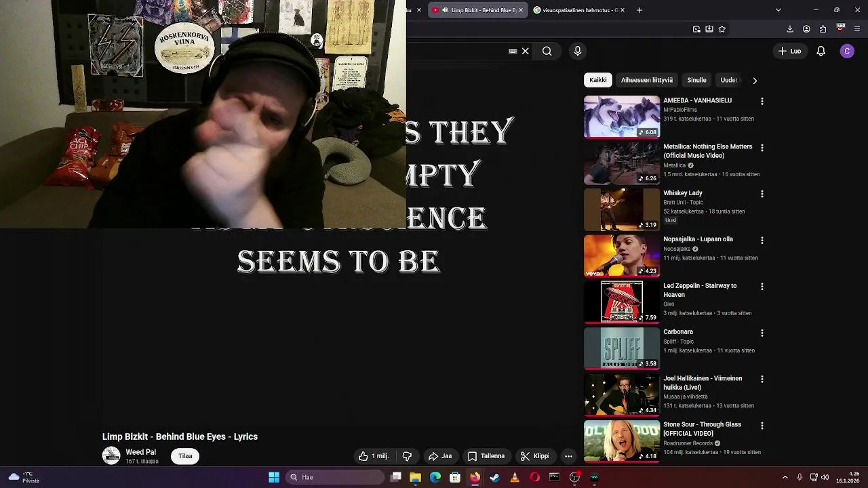This screenshot has width=868, height=488.
Task: Open VLC media player from taskbar
Action: 515,477
